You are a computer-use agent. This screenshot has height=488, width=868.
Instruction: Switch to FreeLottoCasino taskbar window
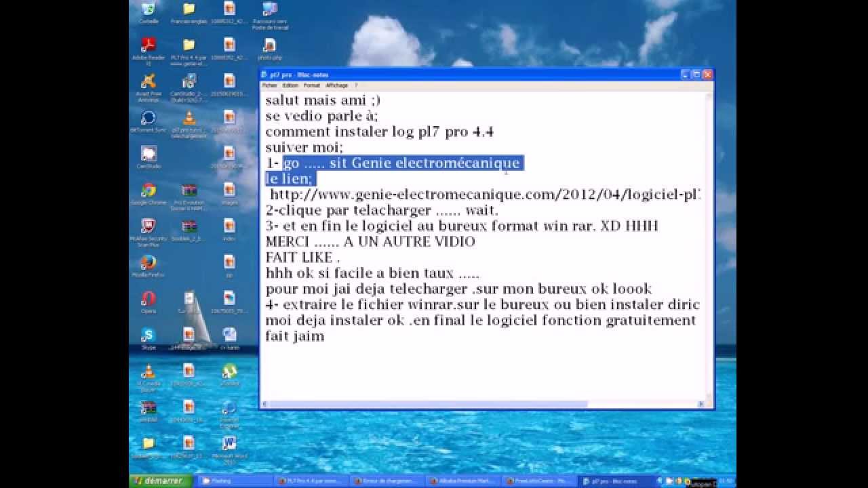coord(538,481)
